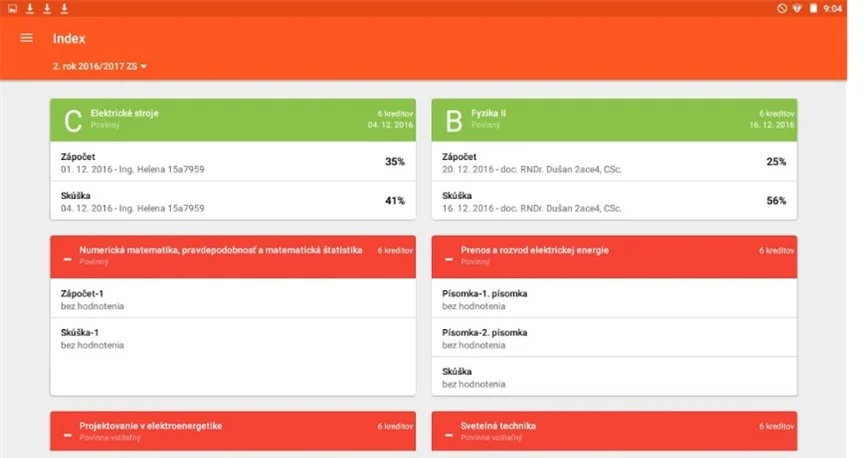
Task: Tap the Wi-Fi status icon
Action: [x=796, y=8]
